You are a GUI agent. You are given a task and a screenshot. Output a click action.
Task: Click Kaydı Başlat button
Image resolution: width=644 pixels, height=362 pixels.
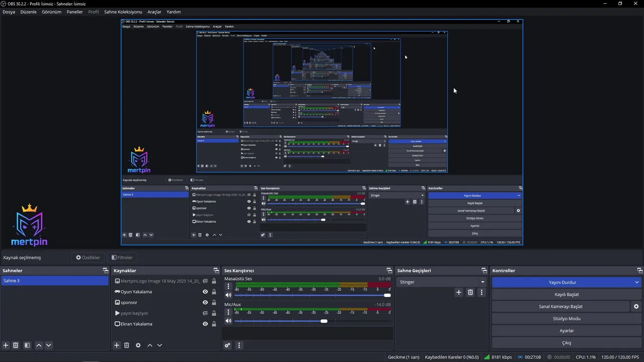tap(567, 295)
